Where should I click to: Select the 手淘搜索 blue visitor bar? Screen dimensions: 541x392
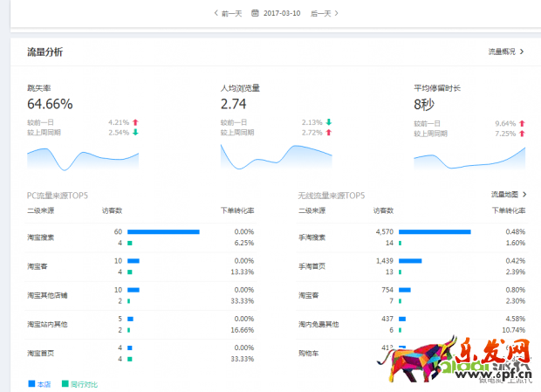click(435, 231)
